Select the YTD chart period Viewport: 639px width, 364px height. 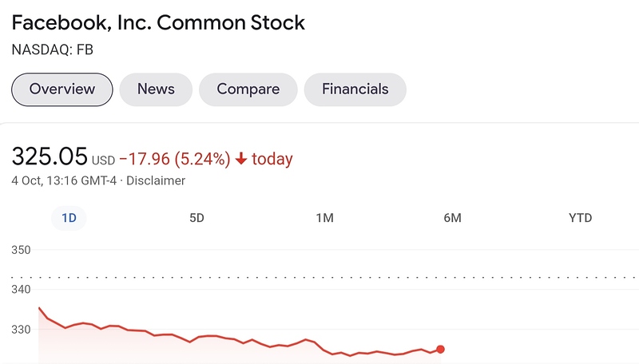[x=580, y=218]
